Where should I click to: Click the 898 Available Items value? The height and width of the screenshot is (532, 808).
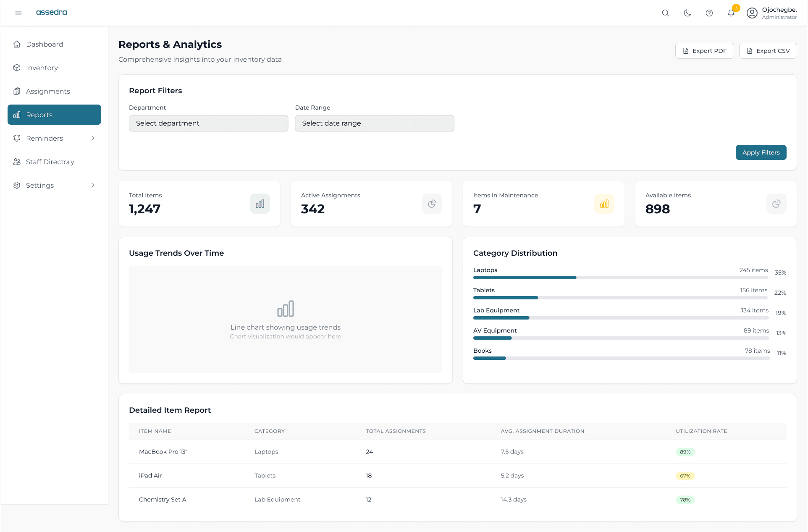(x=658, y=209)
